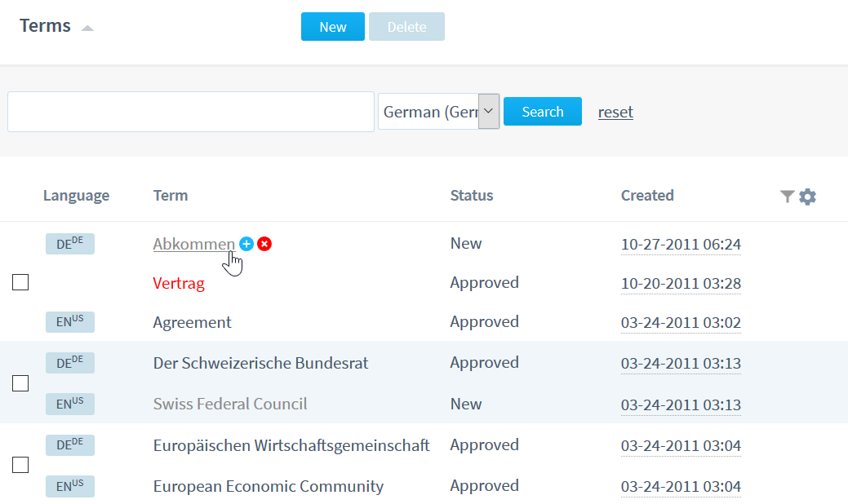848x504 pixels.
Task: Open the table settings gear icon
Action: click(807, 196)
